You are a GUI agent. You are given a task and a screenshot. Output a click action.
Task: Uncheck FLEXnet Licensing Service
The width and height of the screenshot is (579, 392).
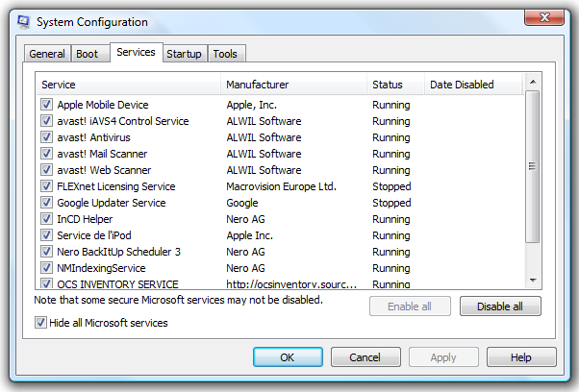click(x=46, y=185)
